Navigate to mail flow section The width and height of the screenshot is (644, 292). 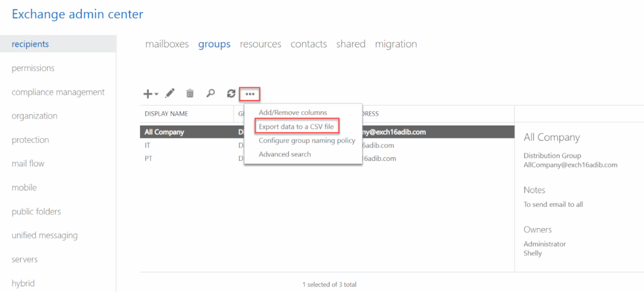[28, 163]
